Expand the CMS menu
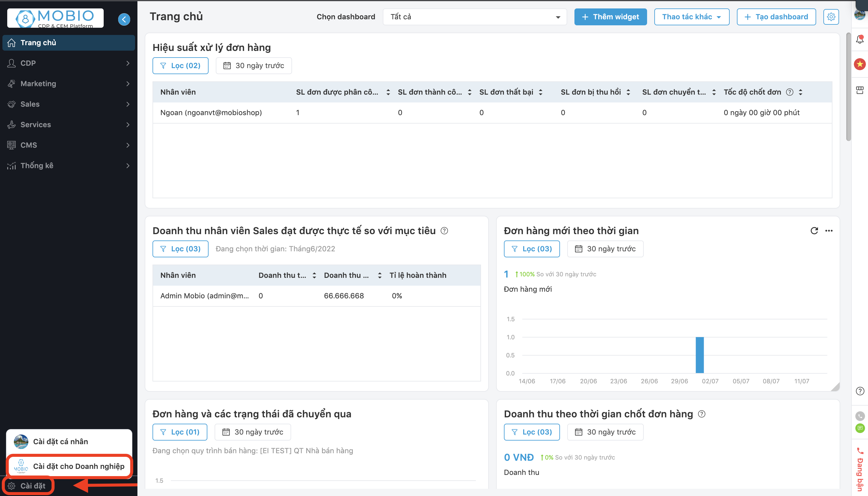The image size is (868, 496). (68, 145)
